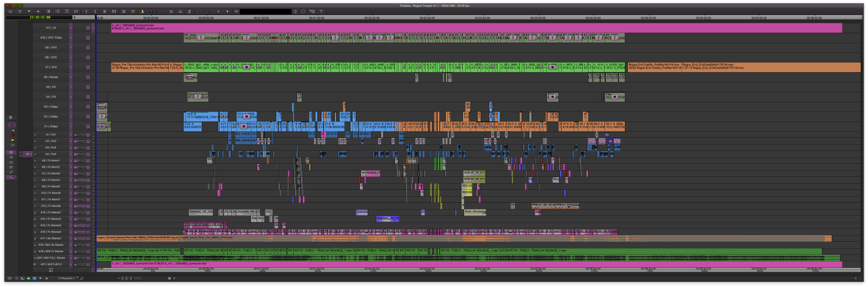
Task: Click the title T icon on the RT_0040 V10 clip
Action: click(200, 38)
